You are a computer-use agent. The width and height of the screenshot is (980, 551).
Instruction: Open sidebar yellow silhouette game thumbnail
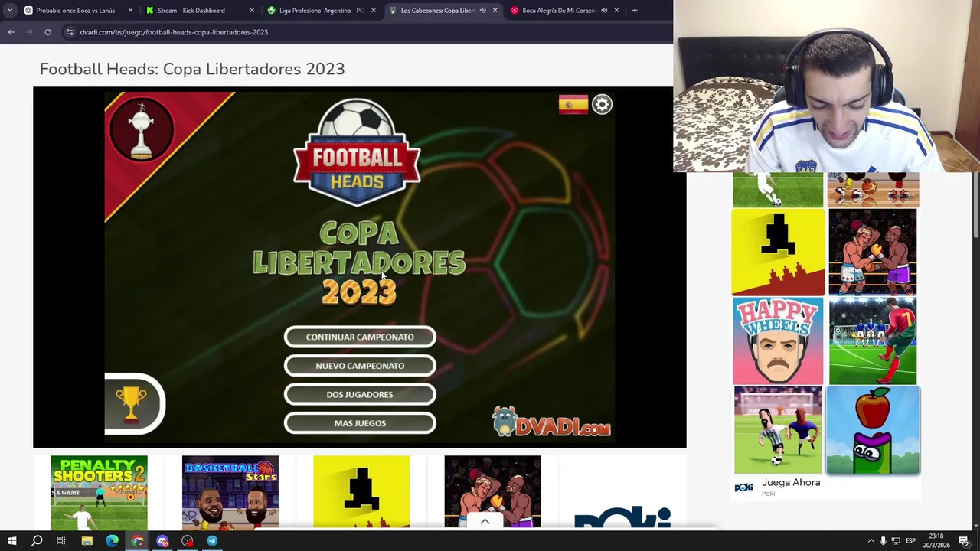pos(778,253)
